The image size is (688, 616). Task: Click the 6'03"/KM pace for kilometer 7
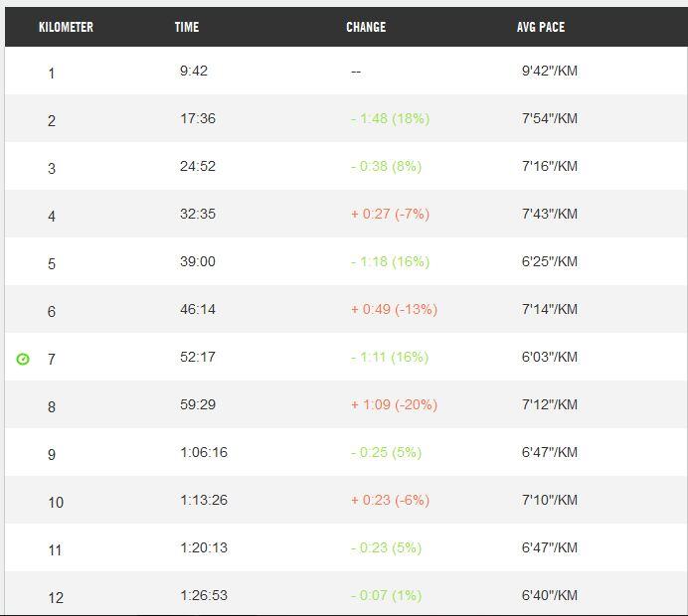(549, 357)
